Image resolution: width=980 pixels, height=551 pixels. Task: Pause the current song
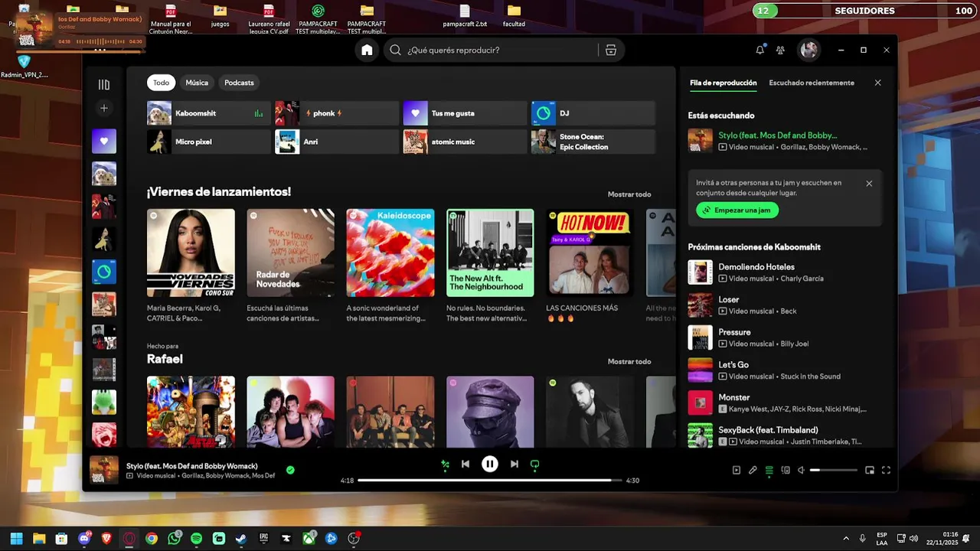coord(490,464)
